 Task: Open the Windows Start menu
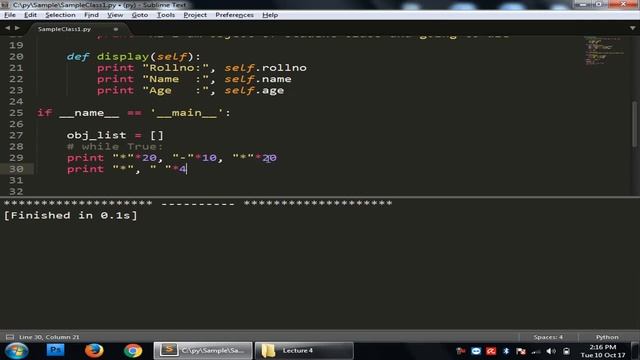(x=16, y=351)
